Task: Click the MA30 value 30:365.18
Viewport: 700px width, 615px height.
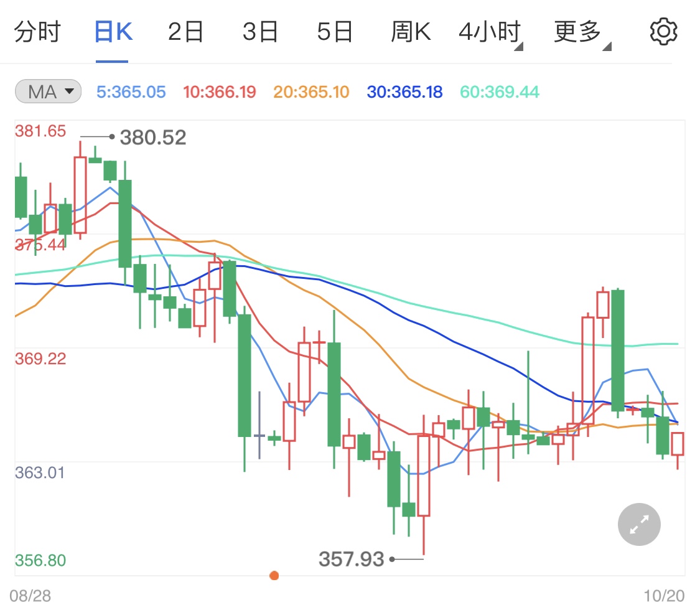Action: (x=404, y=92)
